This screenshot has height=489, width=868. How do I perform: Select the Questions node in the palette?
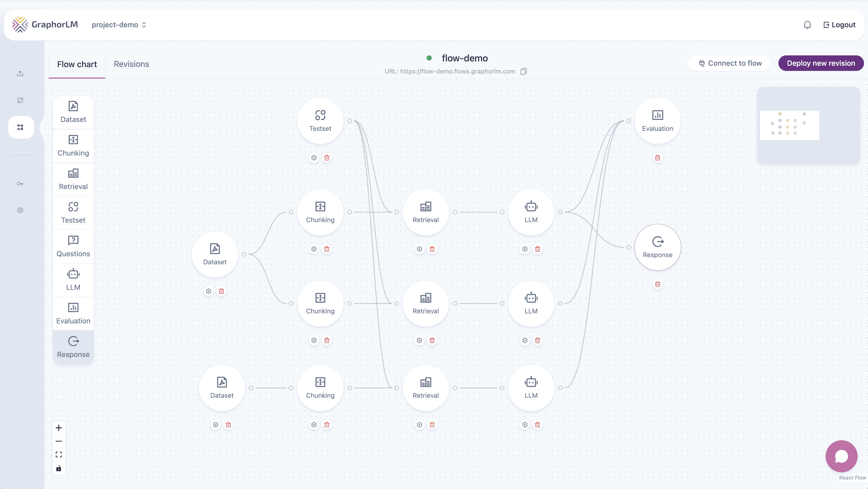pos(73,246)
